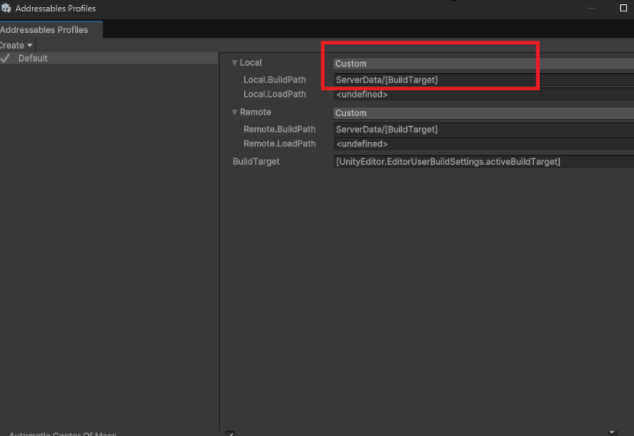Click the BuildTarget variable label
The height and width of the screenshot is (436, 634).
(x=256, y=161)
